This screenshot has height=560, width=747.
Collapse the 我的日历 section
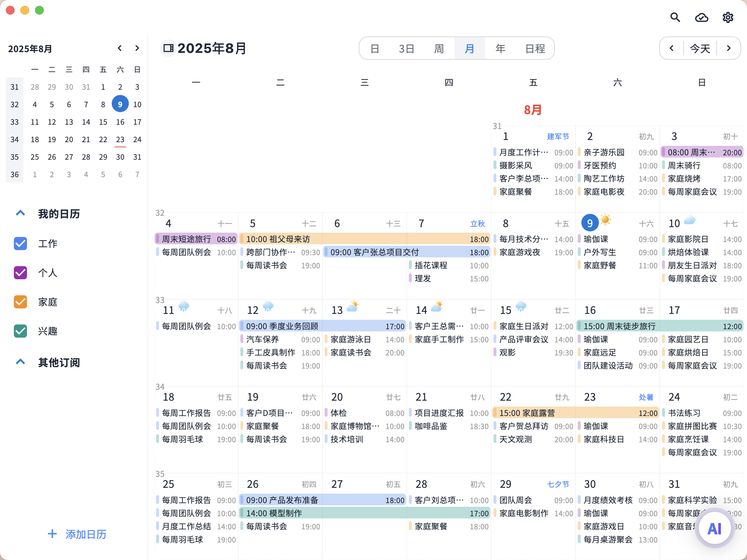[x=20, y=213]
